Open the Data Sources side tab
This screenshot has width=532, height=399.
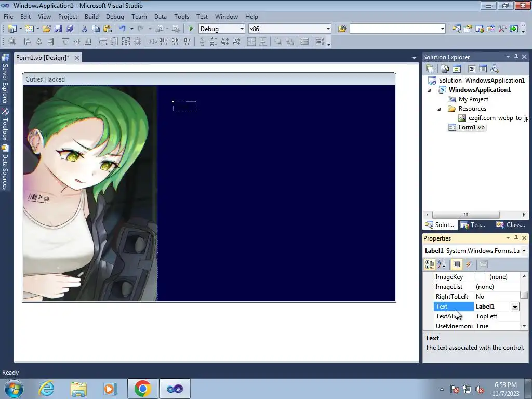pyautogui.click(x=5, y=167)
